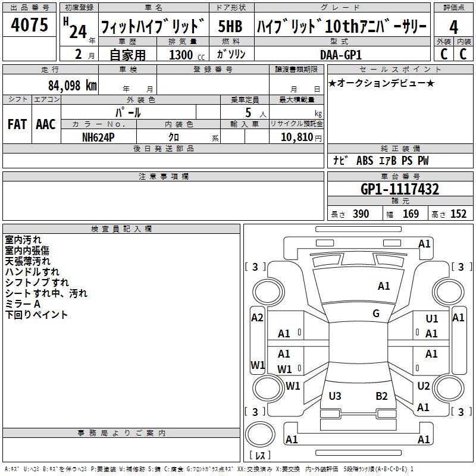The image size is (476, 476).
Task: Click the grade ハイブリッド 10thアニバーサリー
Action: pyautogui.click(x=342, y=26)
